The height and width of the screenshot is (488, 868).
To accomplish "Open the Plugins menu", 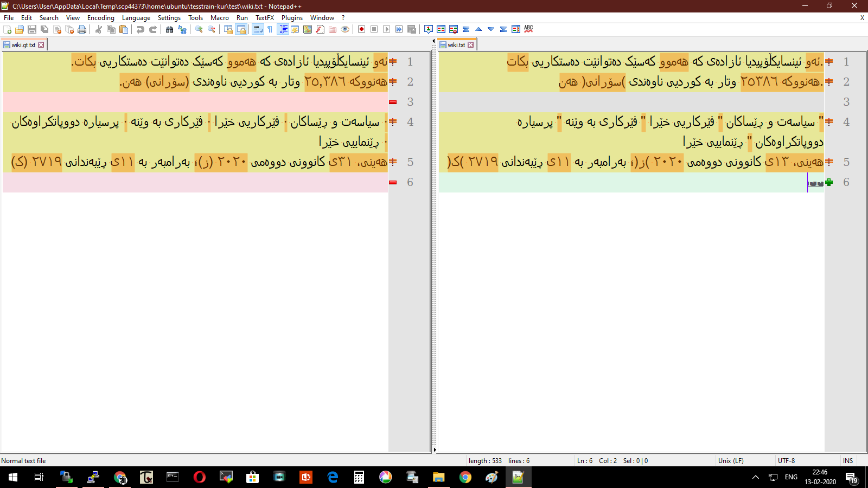I will pyautogui.click(x=292, y=18).
